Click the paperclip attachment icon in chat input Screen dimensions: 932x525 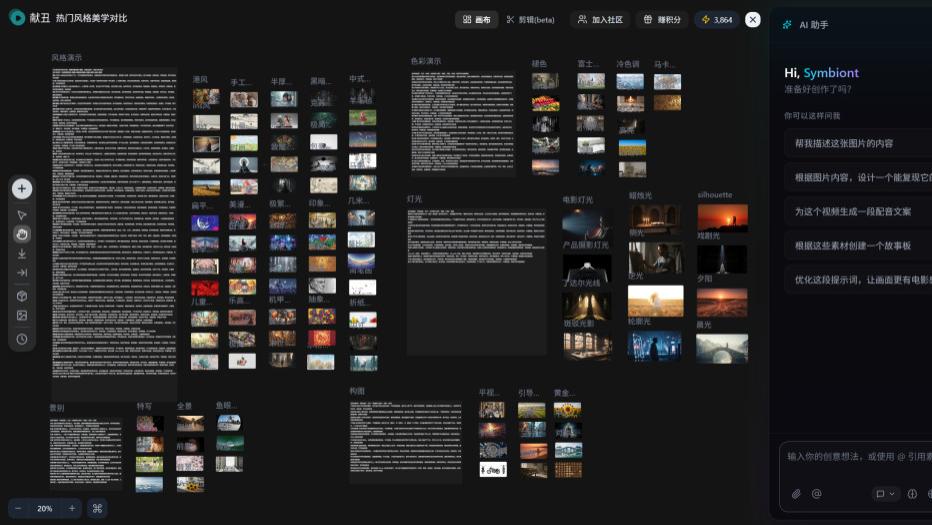(796, 493)
